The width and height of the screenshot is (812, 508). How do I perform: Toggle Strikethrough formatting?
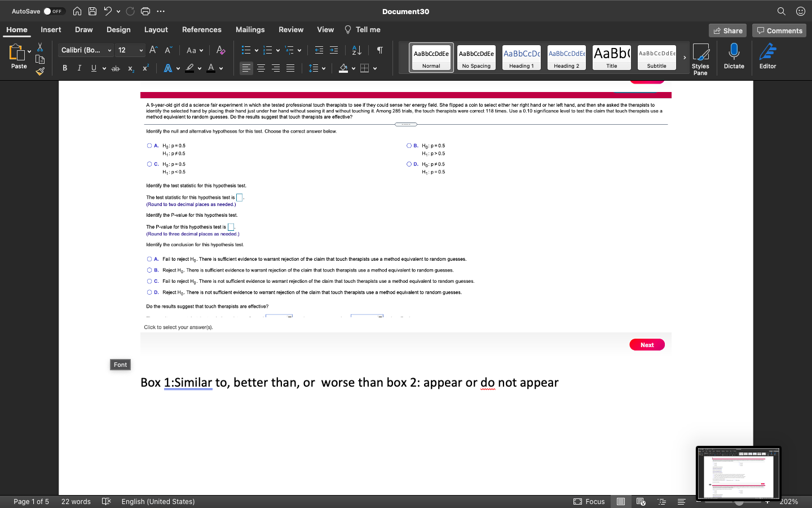click(116, 68)
